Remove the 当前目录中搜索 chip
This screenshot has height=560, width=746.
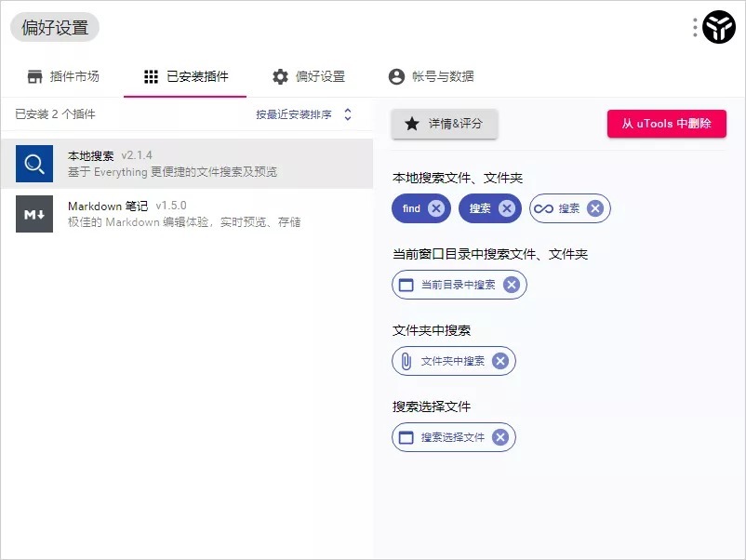click(x=512, y=285)
